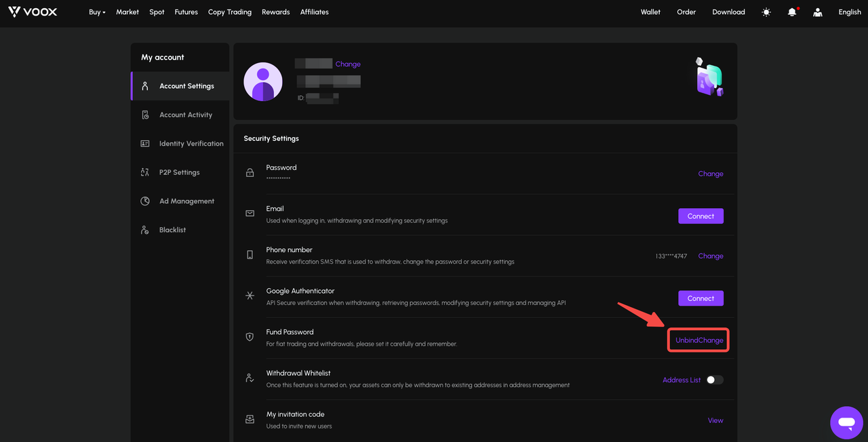Image resolution: width=868 pixels, height=442 pixels.
Task: Expand the Buy dropdown menu
Action: 97,12
